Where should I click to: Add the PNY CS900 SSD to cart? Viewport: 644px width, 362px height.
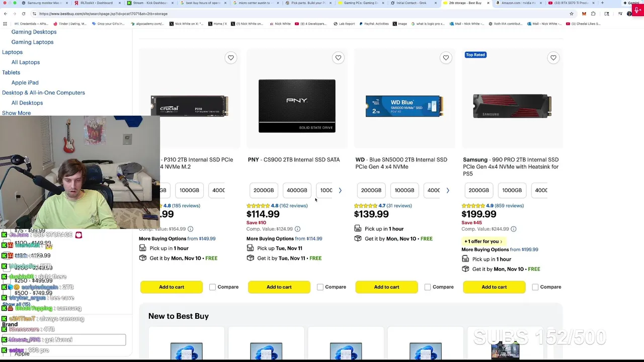click(279, 287)
